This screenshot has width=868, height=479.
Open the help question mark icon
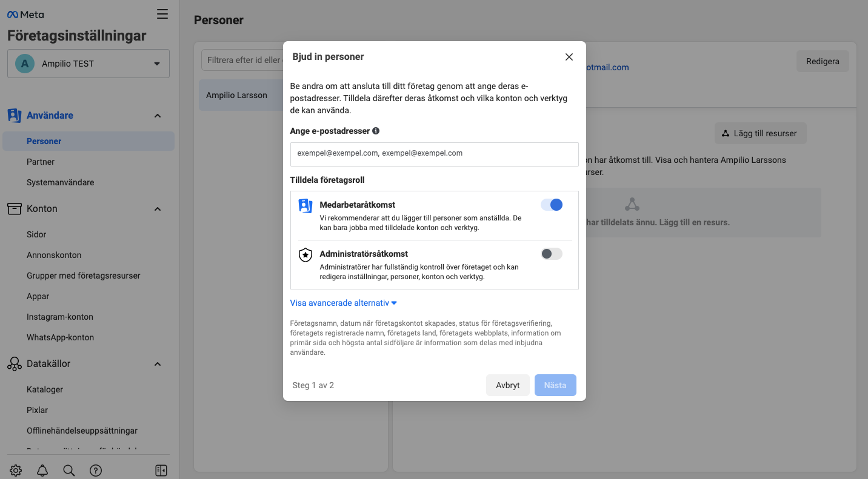click(96, 471)
